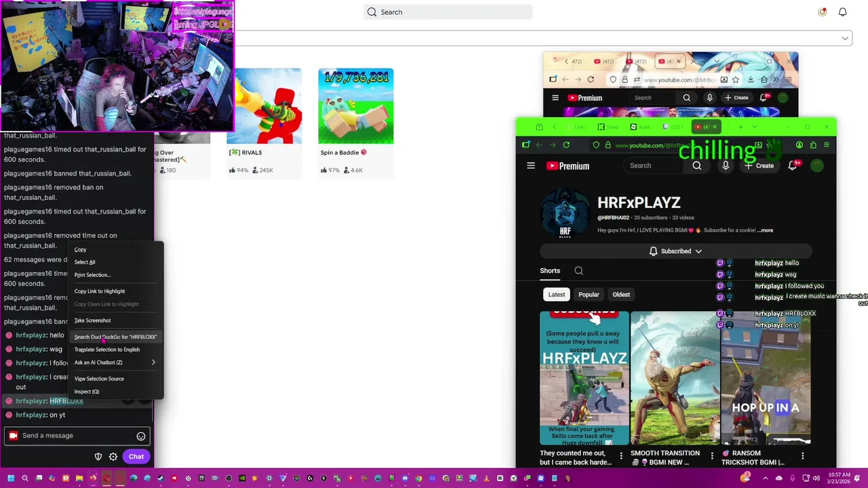The image size is (868, 488).
Task: Open hamburger menu in front YouTube window
Action: (x=531, y=166)
